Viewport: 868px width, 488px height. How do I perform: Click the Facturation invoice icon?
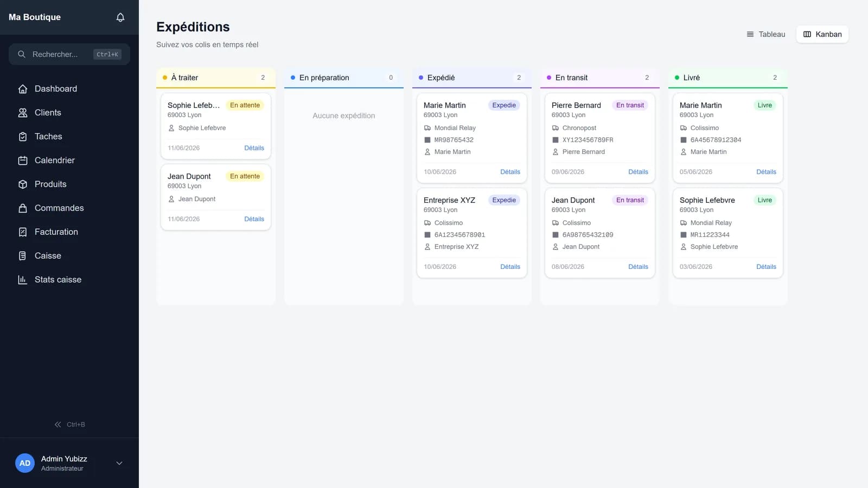point(23,232)
